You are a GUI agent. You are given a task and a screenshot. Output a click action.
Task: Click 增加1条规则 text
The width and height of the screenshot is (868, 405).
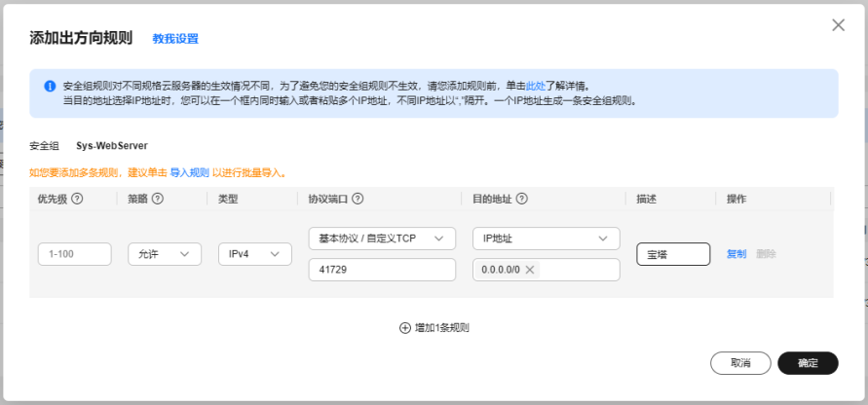[x=442, y=327]
